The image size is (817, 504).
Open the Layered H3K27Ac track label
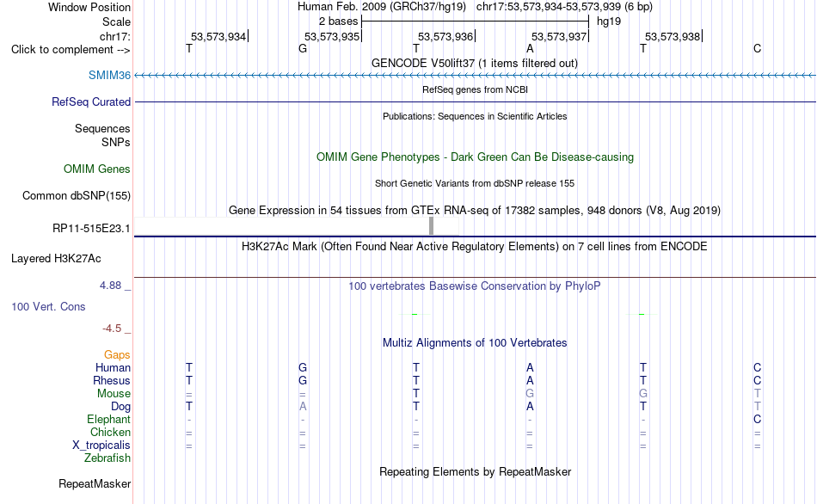coord(56,259)
